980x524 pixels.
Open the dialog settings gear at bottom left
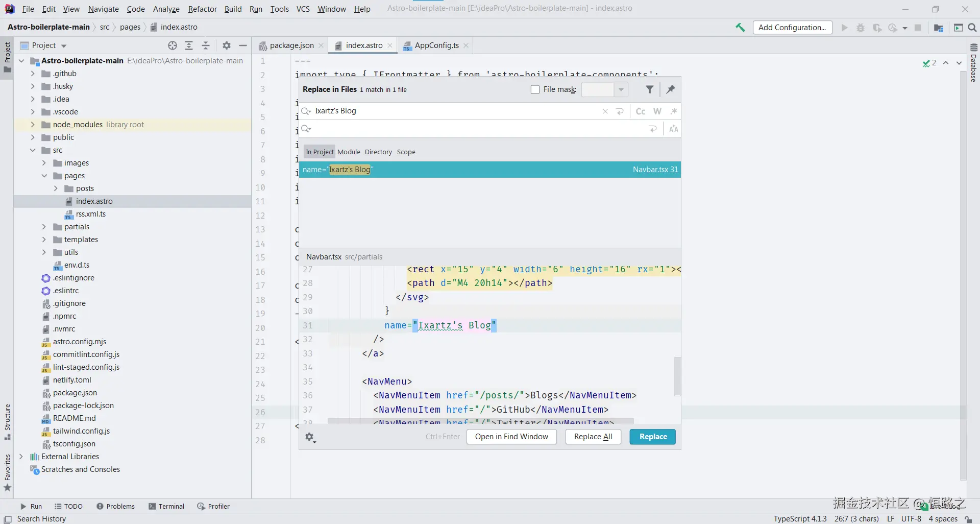coord(310,437)
